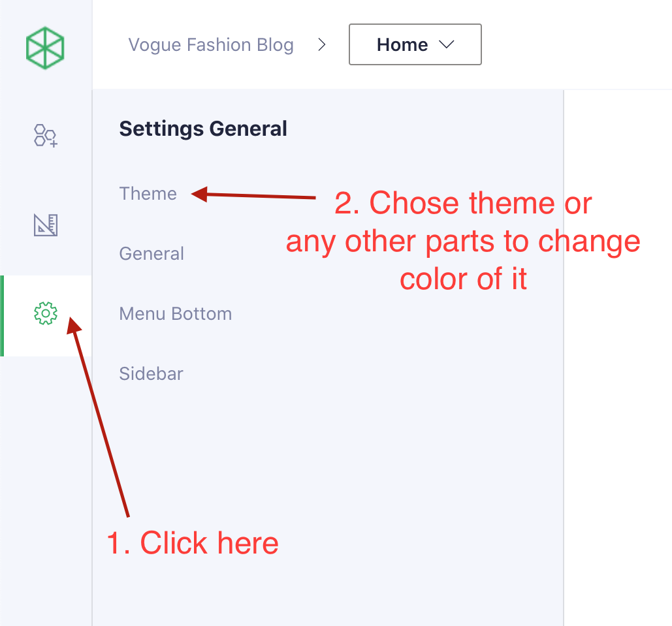Select Menu Bottom settings
The height and width of the screenshot is (626, 672).
[x=175, y=314]
